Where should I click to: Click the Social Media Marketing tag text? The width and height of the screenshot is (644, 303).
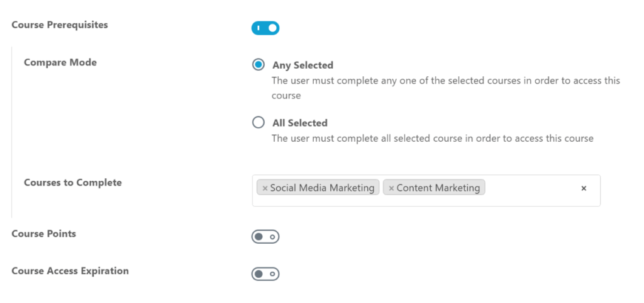pyautogui.click(x=322, y=188)
